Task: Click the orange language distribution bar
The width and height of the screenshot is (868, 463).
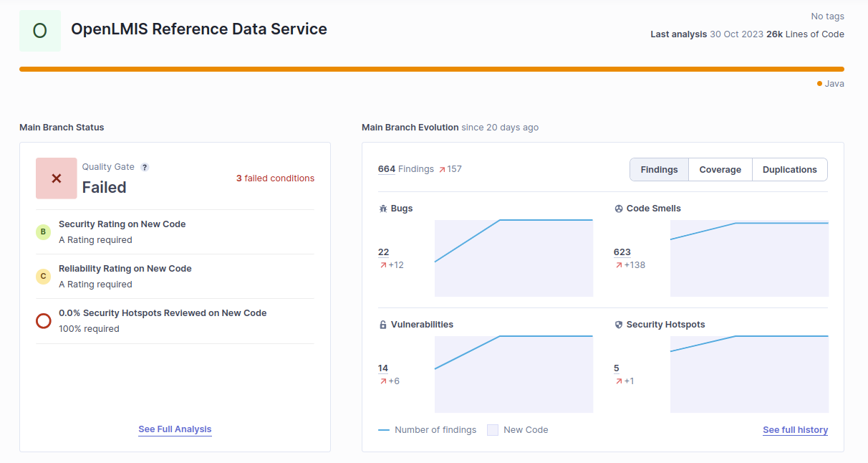Action: click(432, 70)
